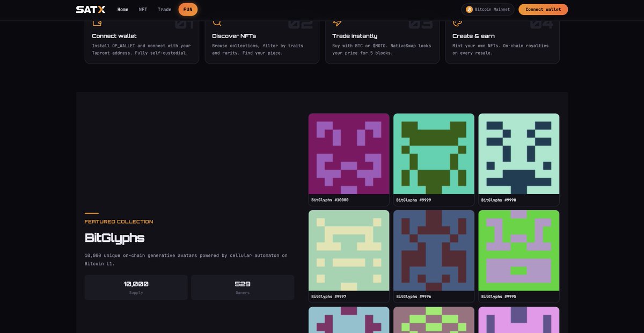Click the lightning icon on Trade instantly card
This screenshot has width=644, height=333.
(x=337, y=23)
